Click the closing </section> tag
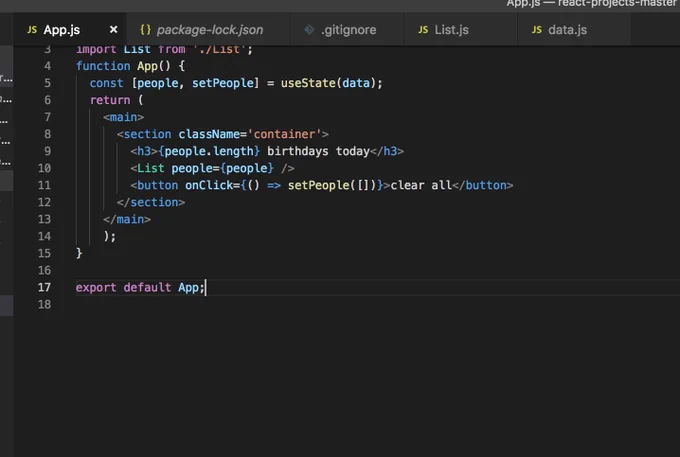The image size is (680, 457). [x=151, y=202]
